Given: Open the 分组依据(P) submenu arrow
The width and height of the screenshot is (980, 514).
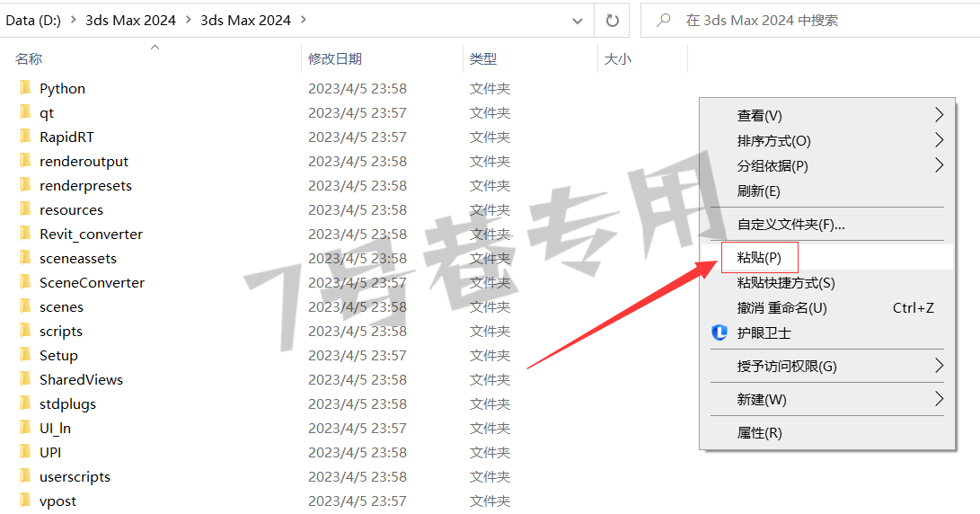Looking at the screenshot, I should coord(939,165).
